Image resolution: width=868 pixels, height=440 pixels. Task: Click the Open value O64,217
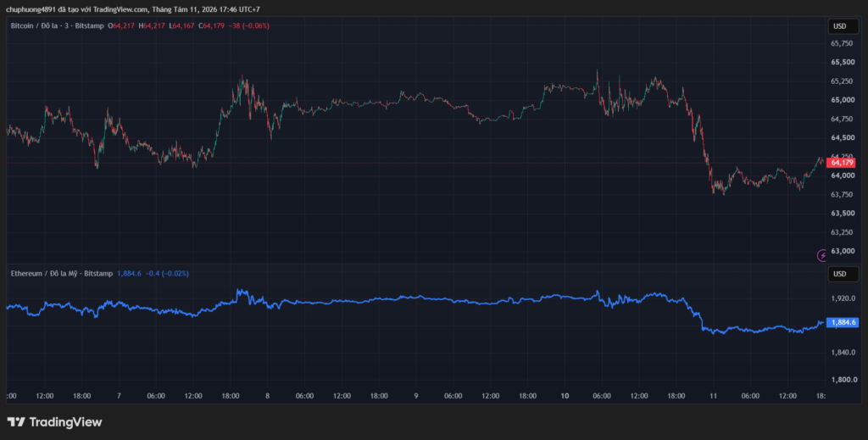[x=121, y=26]
